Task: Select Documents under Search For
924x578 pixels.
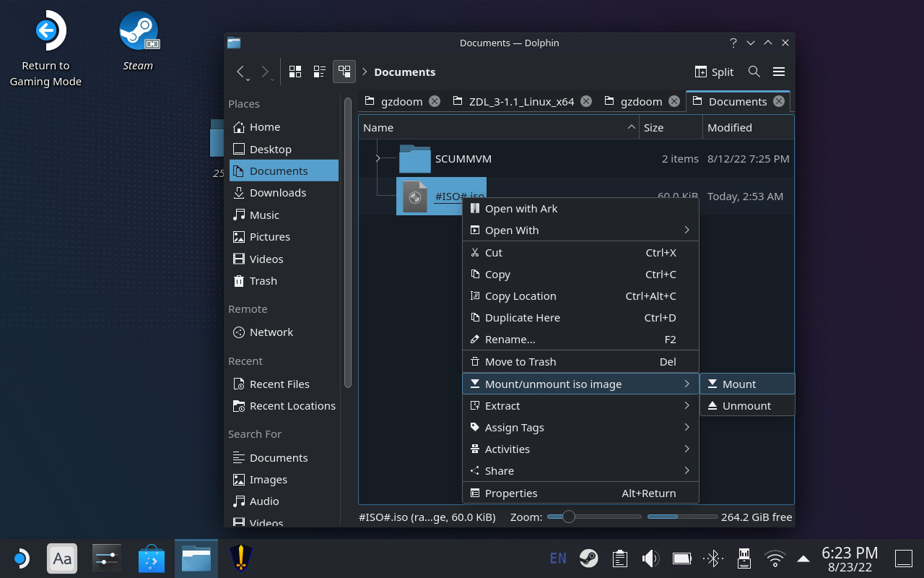Action: coord(284,458)
